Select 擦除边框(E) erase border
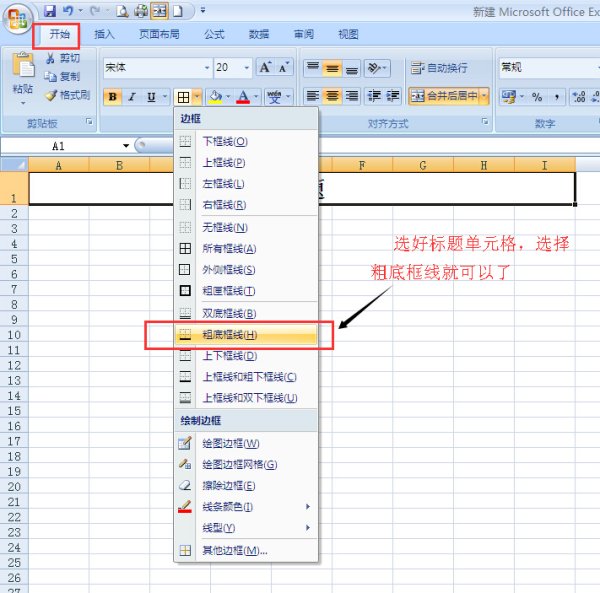600x593 pixels. pos(246,486)
